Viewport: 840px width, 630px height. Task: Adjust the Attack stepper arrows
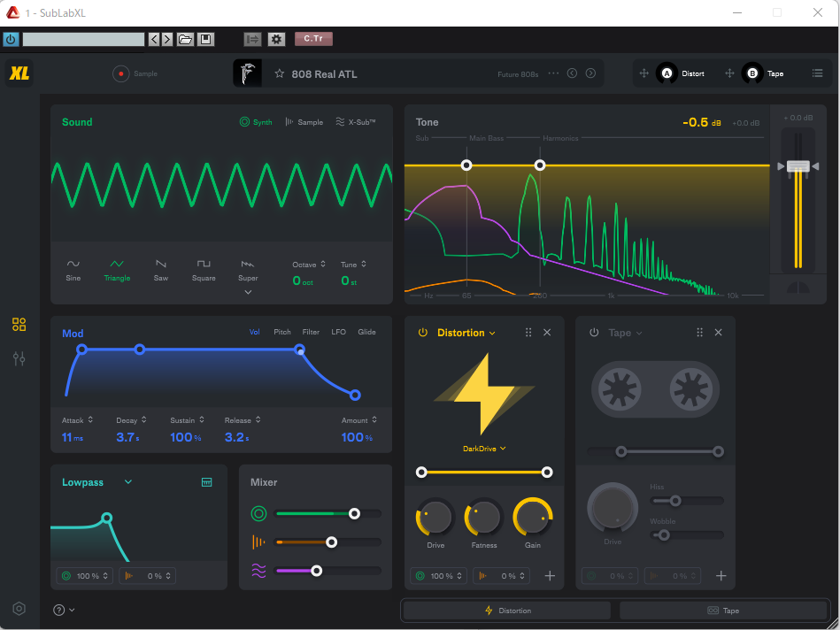click(90, 420)
